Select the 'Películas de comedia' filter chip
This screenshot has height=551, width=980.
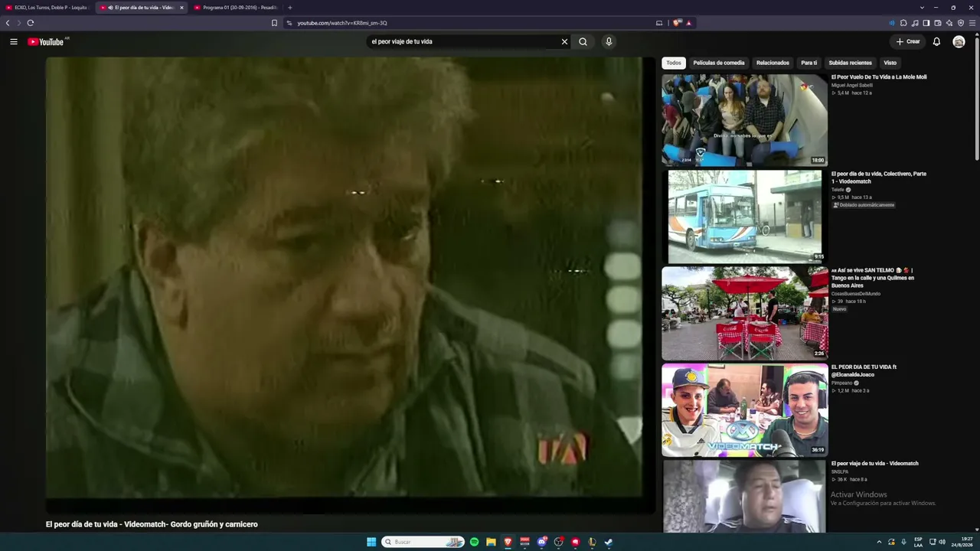coord(719,63)
